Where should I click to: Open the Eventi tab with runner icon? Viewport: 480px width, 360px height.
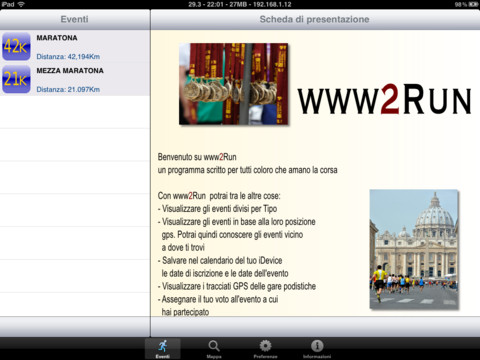tap(163, 349)
